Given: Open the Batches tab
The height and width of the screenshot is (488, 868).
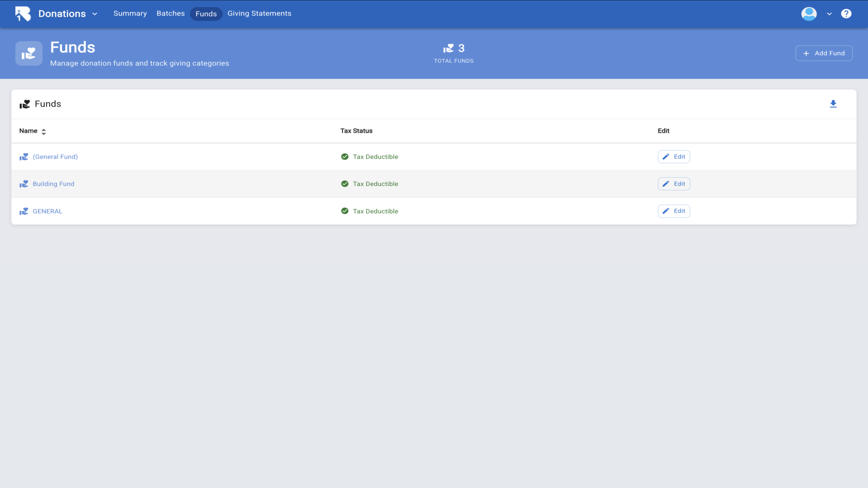Looking at the screenshot, I should (x=170, y=14).
